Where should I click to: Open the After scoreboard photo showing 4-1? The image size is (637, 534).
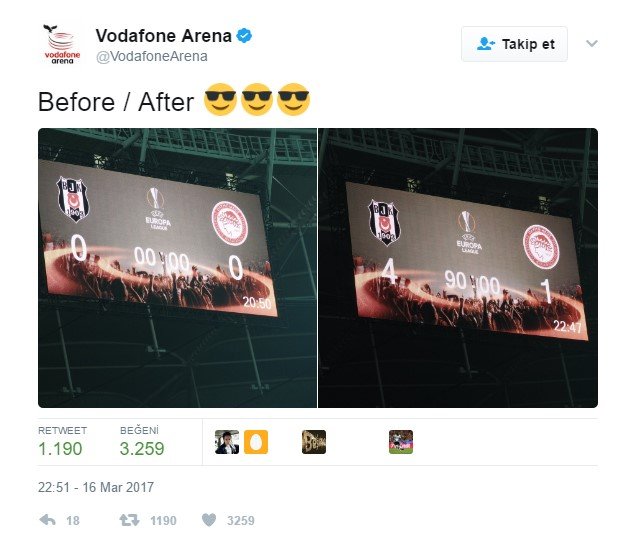pos(458,268)
